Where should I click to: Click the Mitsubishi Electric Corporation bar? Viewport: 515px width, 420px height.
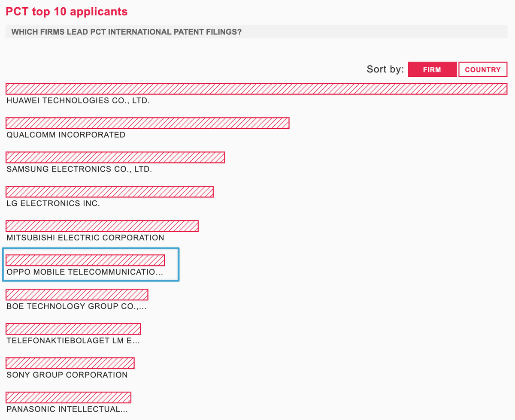pyautogui.click(x=102, y=226)
